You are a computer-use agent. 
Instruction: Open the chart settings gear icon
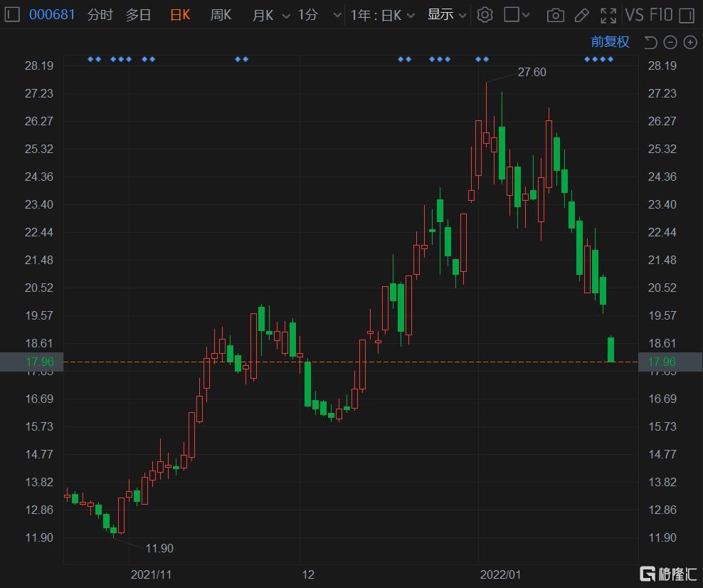pyautogui.click(x=485, y=15)
